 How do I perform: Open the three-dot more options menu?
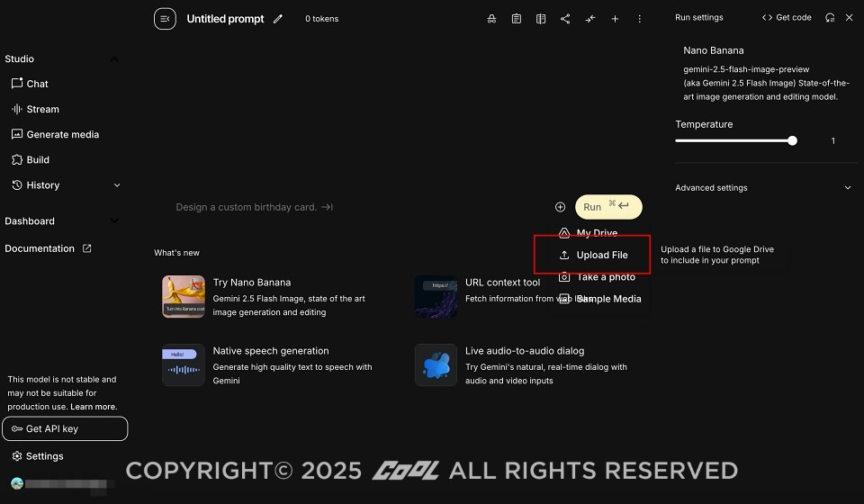click(x=640, y=19)
